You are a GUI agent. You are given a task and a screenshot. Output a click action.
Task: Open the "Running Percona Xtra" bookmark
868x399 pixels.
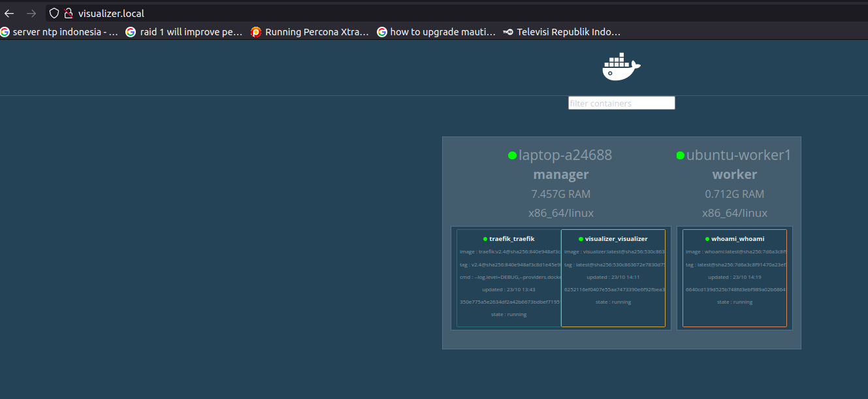click(310, 31)
